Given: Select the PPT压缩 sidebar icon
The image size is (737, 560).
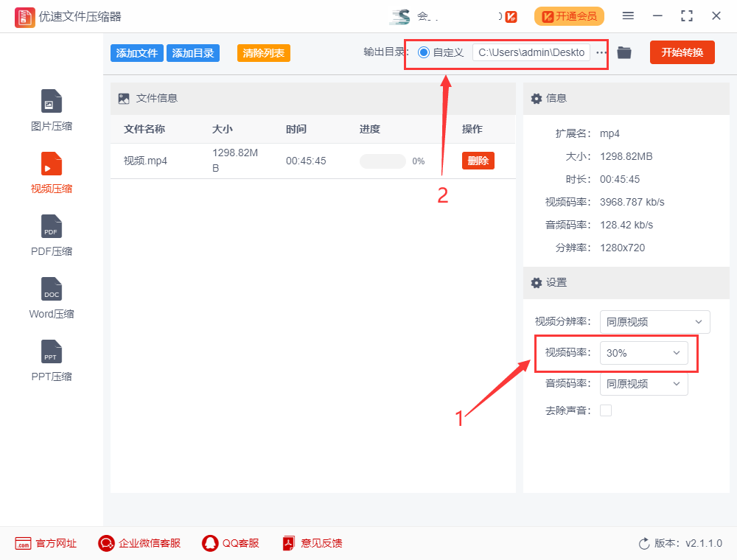Looking at the screenshot, I should pyautogui.click(x=52, y=352).
